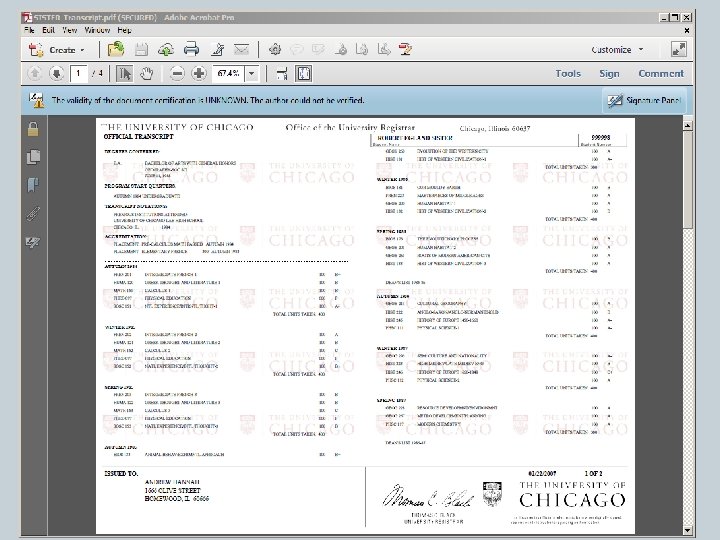Image resolution: width=720 pixels, height=540 pixels.
Task: Click the fit one full page icon
Action: [x=304, y=73]
